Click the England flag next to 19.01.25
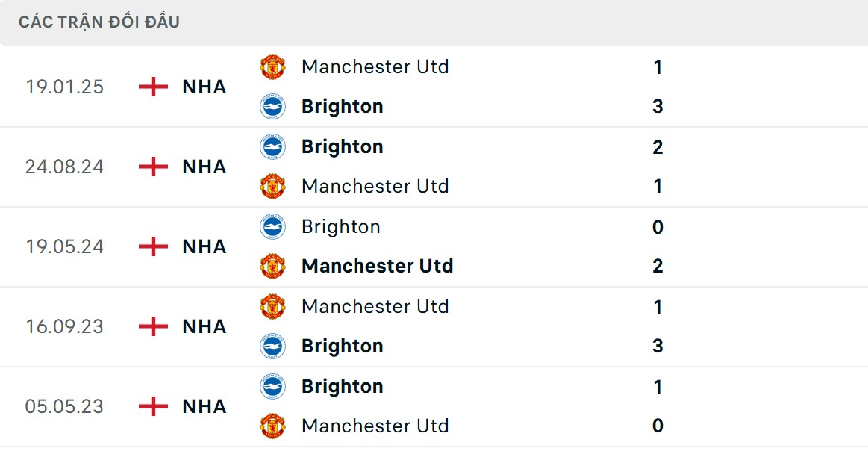Screen dimensions: 868x466 click(x=153, y=87)
